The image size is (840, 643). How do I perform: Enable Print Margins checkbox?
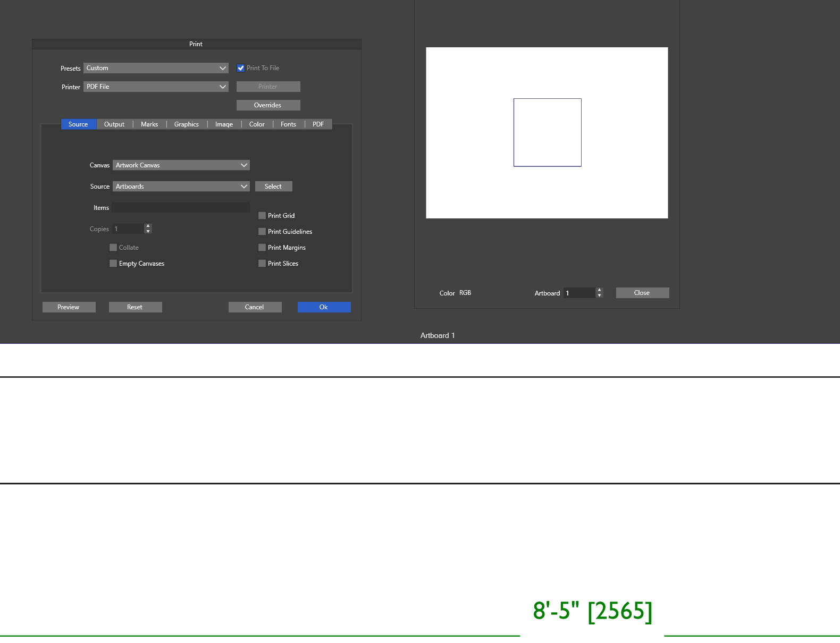tap(262, 248)
